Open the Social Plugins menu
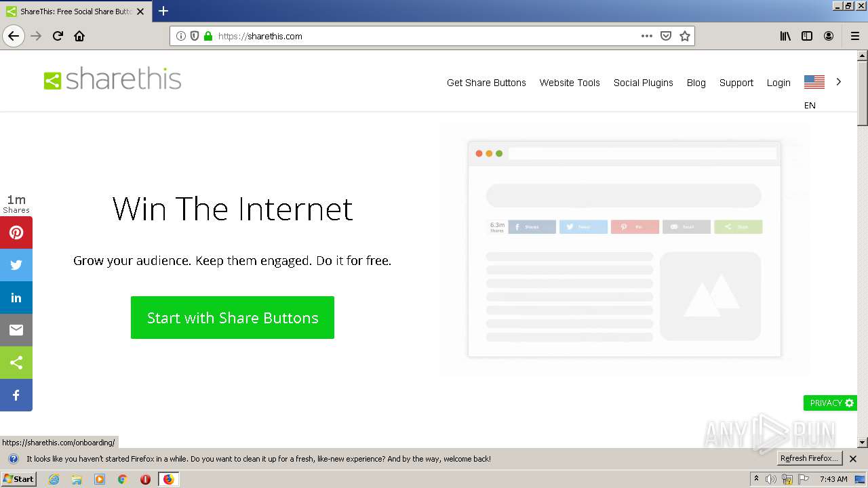The image size is (868, 488). [644, 83]
